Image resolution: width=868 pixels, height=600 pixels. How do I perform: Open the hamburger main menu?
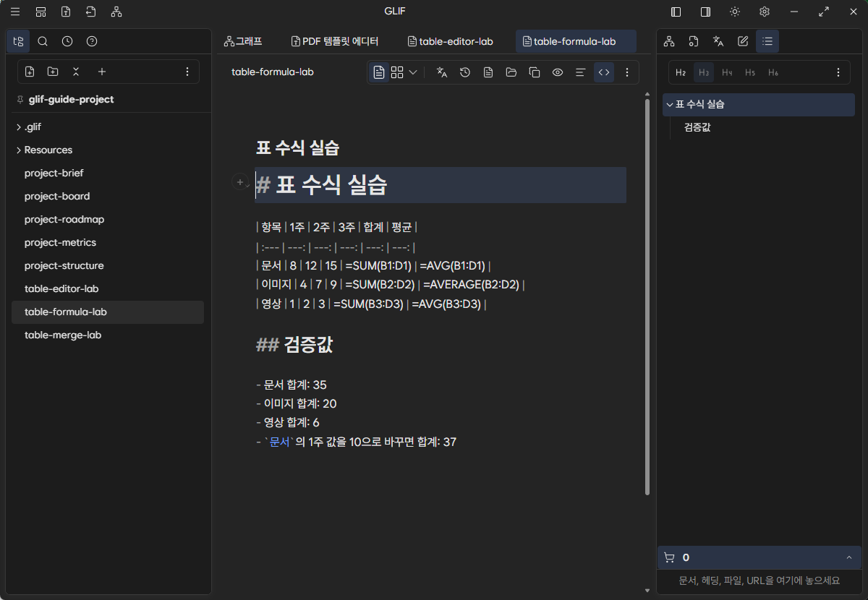click(15, 12)
